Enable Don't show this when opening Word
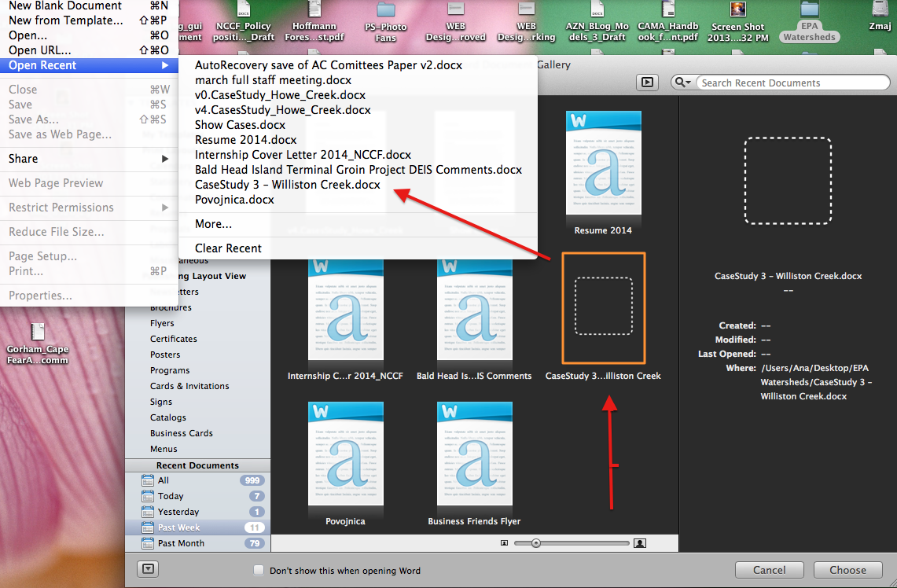 point(259,570)
